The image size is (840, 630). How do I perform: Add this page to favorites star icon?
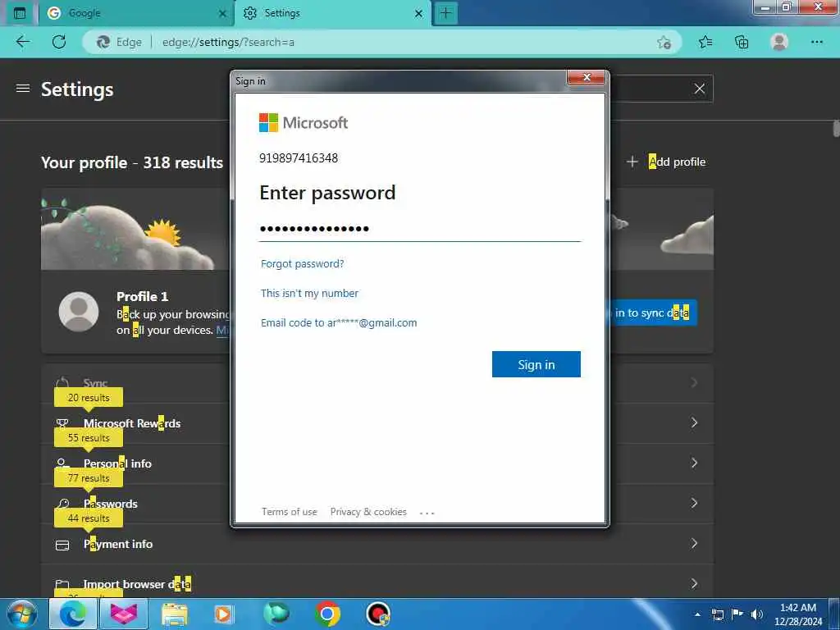[664, 43]
